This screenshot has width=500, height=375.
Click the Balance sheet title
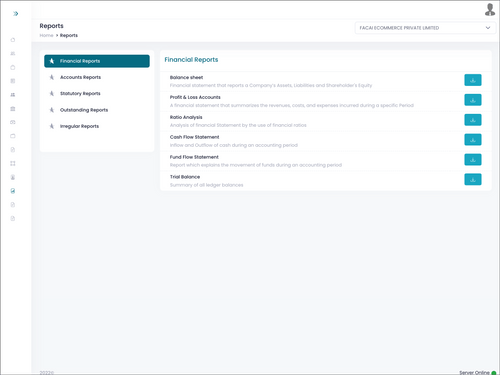tap(186, 77)
